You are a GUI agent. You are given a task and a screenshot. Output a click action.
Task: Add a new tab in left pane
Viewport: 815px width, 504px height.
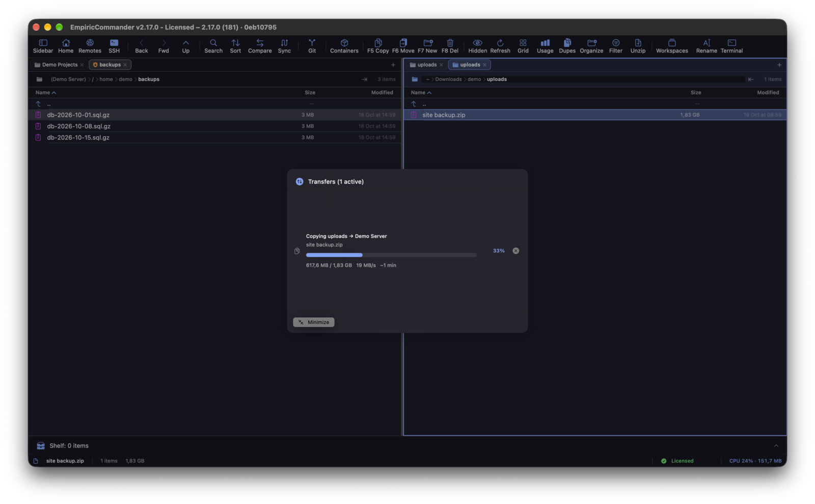393,65
